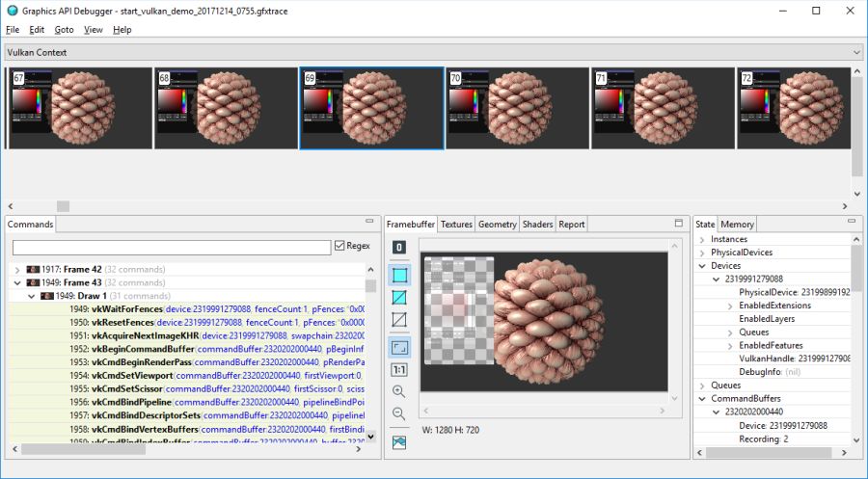The image size is (868, 479).
Task: Zoom in on the framebuffer image
Action: tap(398, 391)
